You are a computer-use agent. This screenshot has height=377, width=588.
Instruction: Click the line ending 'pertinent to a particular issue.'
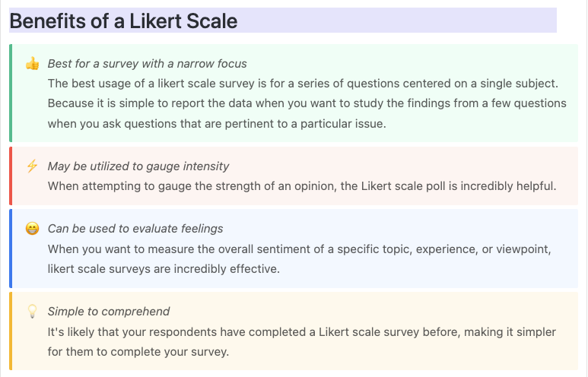(217, 123)
